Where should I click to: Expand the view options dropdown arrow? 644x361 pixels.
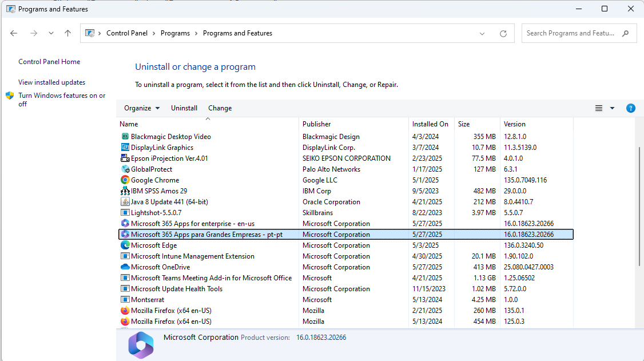tap(612, 109)
